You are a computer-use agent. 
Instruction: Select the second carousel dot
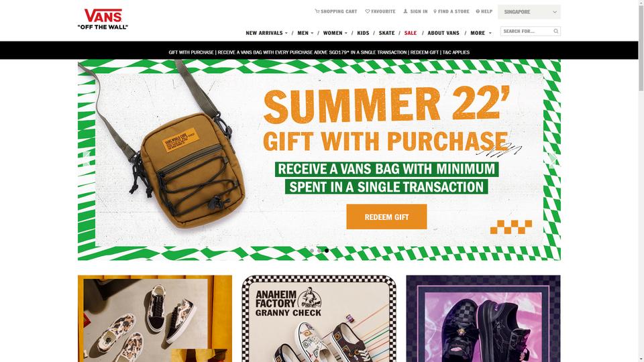coord(319,250)
